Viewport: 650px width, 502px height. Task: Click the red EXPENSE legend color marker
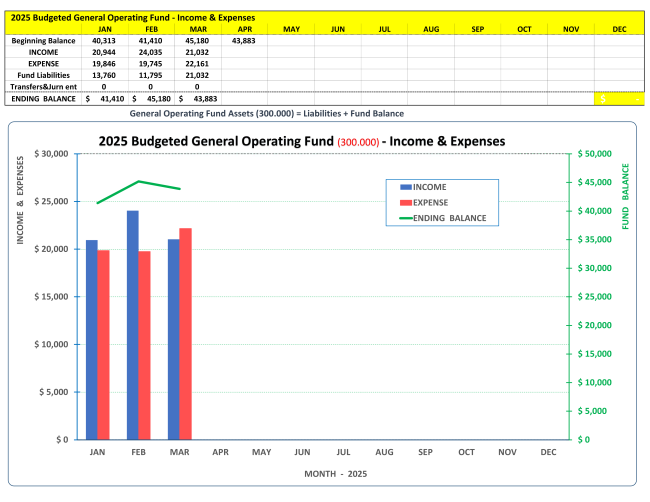pos(405,202)
